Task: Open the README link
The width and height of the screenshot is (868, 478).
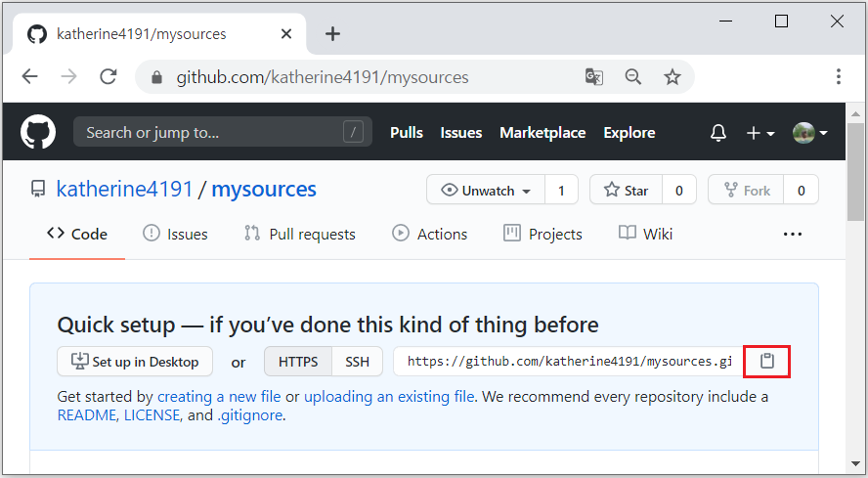Action: coord(86,415)
